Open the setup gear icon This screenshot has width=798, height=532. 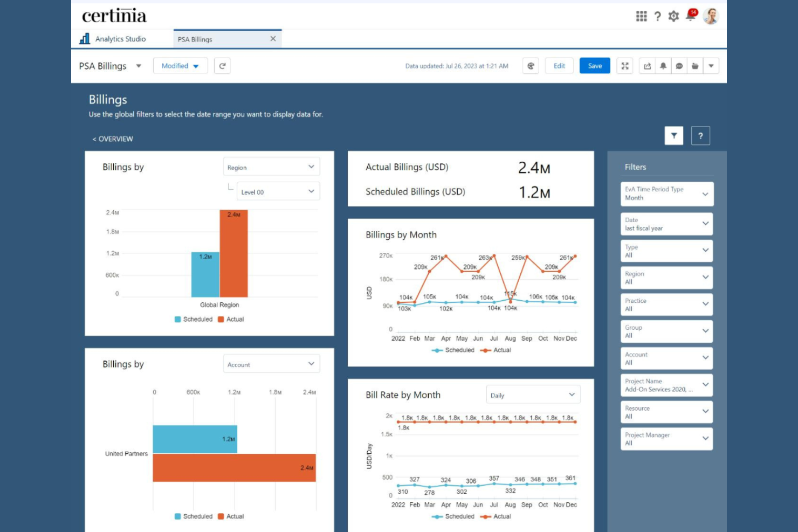coord(673,16)
